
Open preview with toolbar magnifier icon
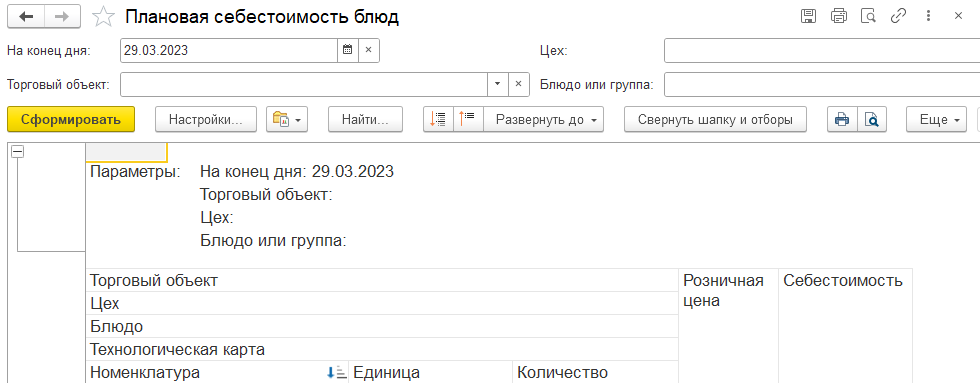[872, 119]
